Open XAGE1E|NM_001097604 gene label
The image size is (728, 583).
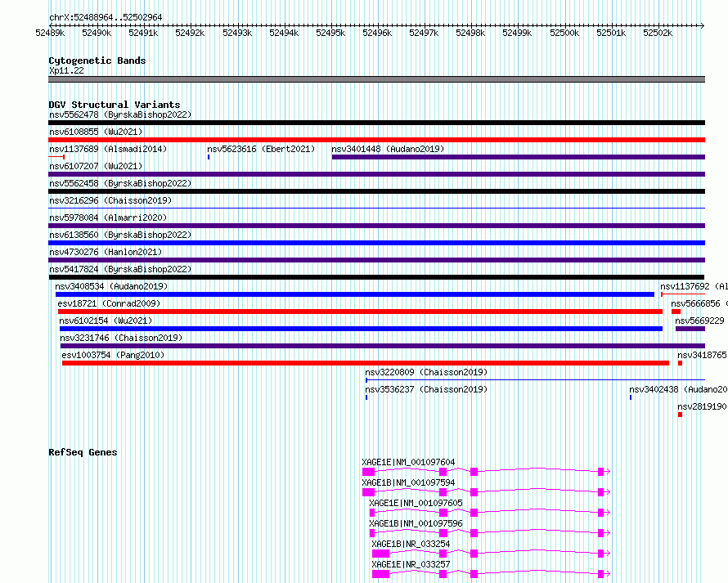coord(408,462)
